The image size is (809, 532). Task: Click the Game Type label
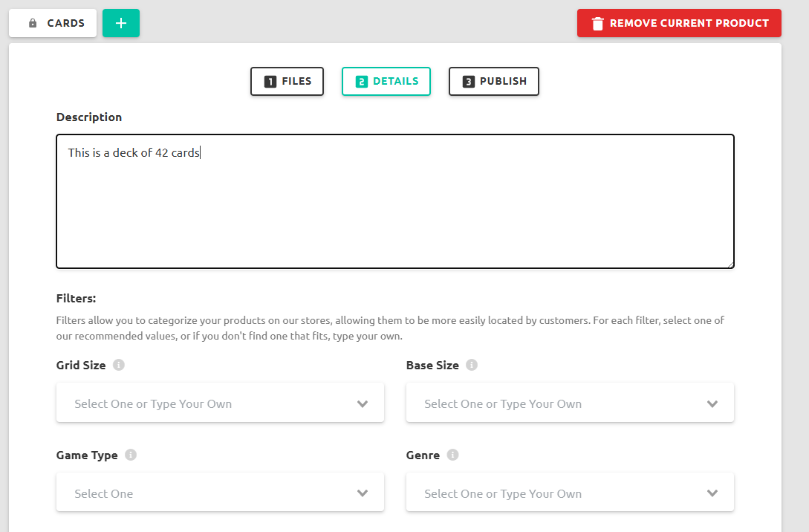(87, 455)
